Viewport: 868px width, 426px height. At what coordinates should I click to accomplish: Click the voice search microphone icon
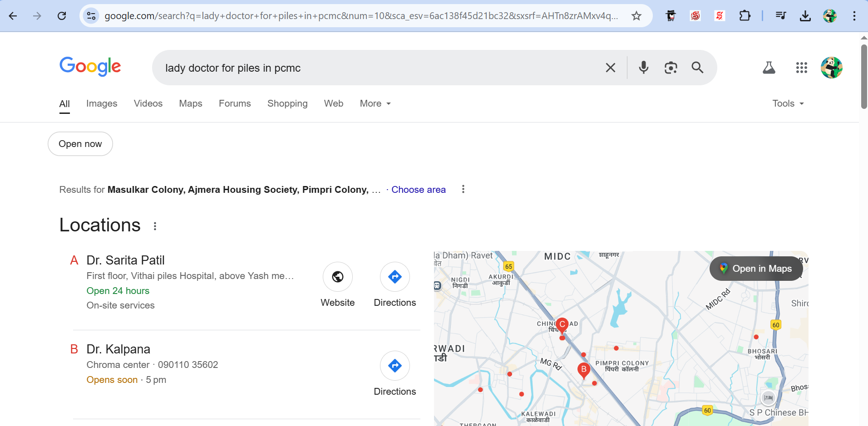coord(643,68)
